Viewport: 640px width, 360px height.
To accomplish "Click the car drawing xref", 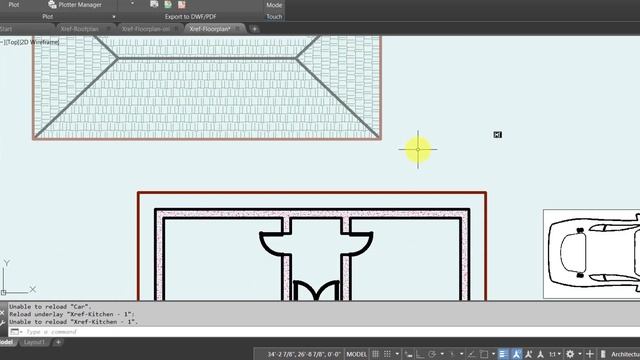I will click(592, 254).
